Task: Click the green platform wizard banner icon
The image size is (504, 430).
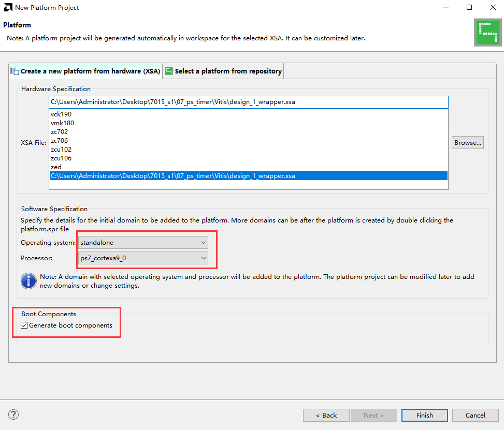Action: pos(487,33)
